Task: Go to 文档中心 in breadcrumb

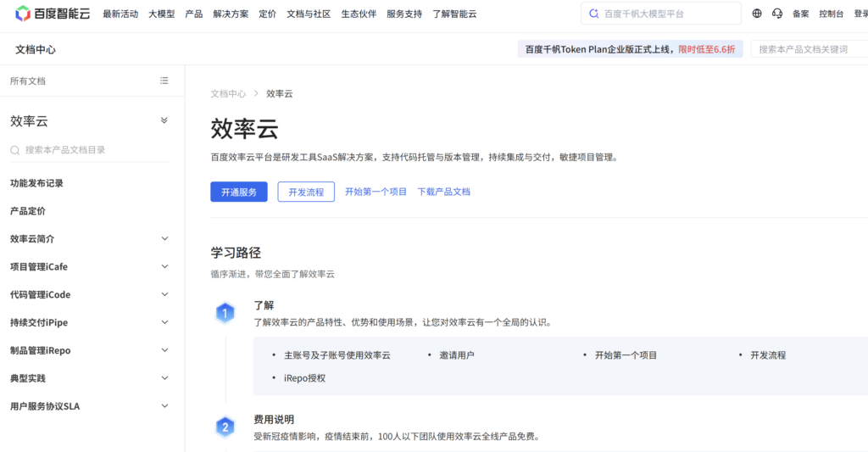Action: coord(228,93)
